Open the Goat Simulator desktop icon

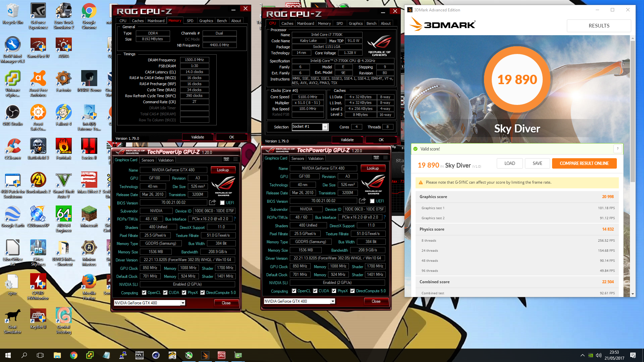(13, 321)
